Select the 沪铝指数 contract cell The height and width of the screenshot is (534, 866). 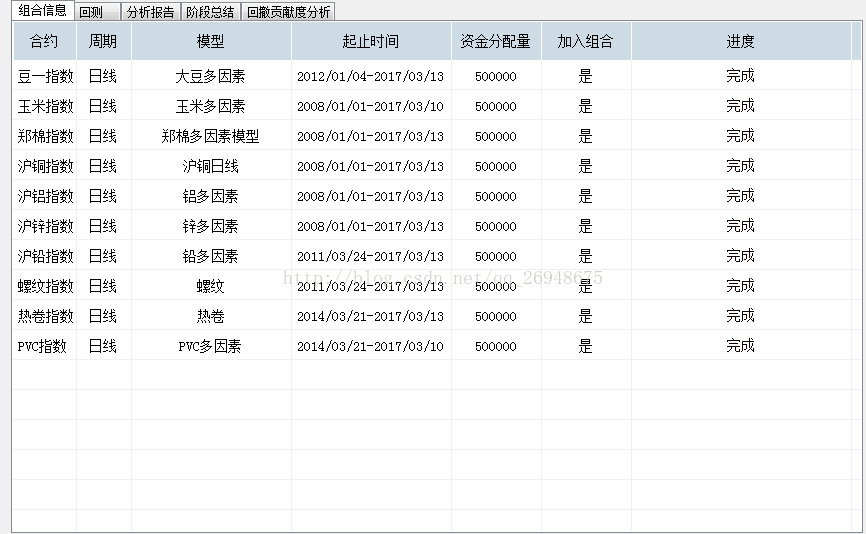point(45,196)
